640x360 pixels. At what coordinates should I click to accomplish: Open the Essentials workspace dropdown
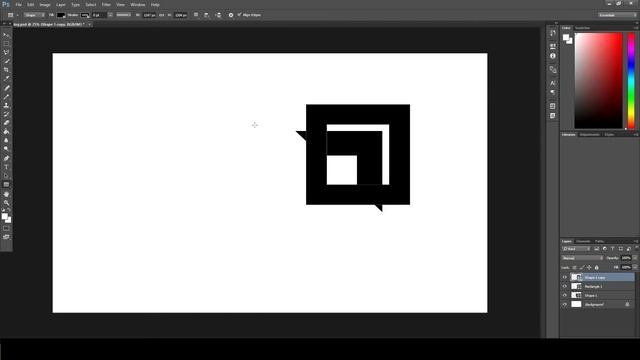pyautogui.click(x=617, y=15)
